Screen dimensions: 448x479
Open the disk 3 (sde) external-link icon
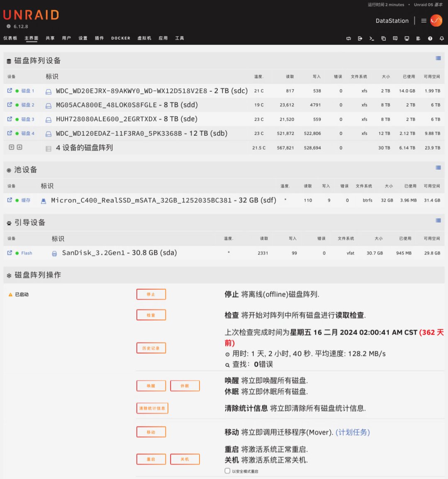click(10, 119)
